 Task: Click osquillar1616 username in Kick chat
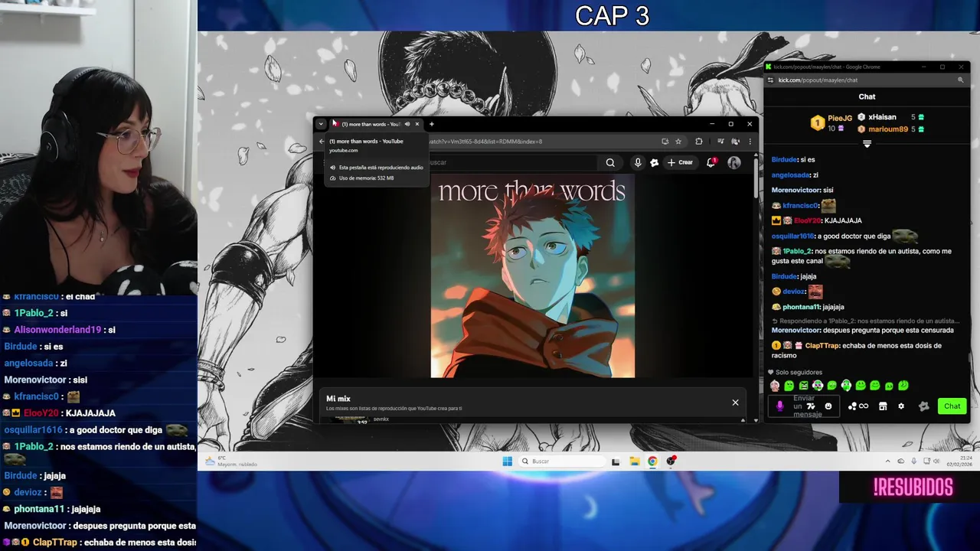click(792, 236)
